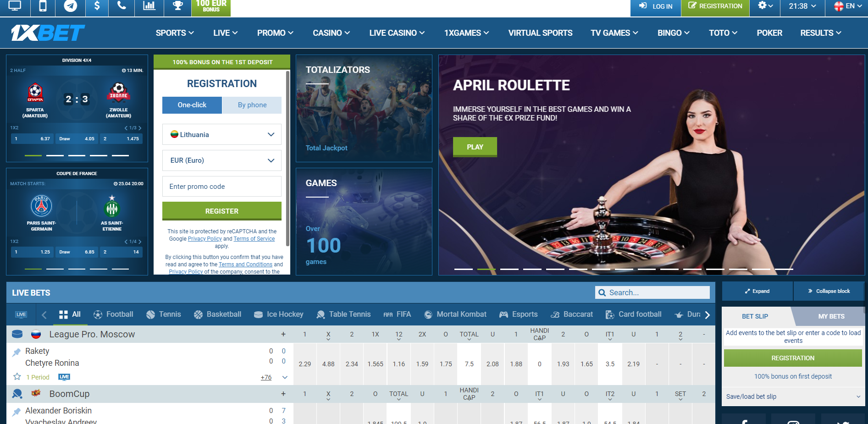868x424 pixels.
Task: Switch registration to One-click tab
Action: (192, 105)
